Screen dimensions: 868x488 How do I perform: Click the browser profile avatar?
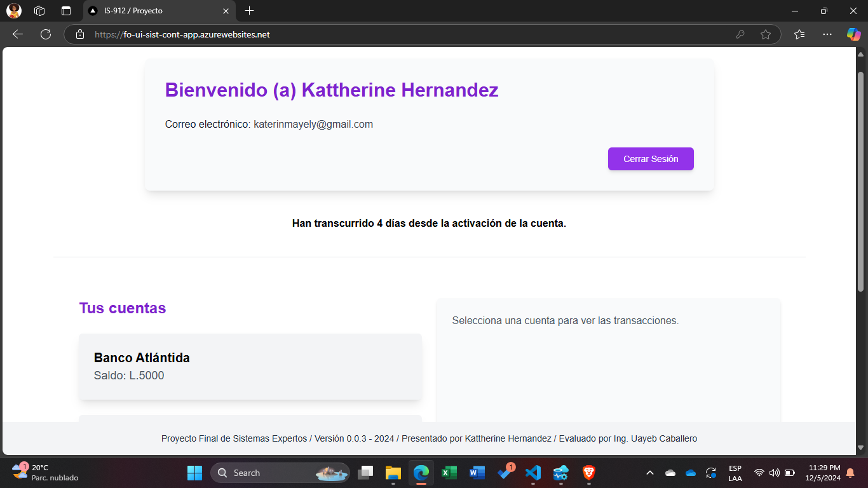pyautogui.click(x=13, y=11)
